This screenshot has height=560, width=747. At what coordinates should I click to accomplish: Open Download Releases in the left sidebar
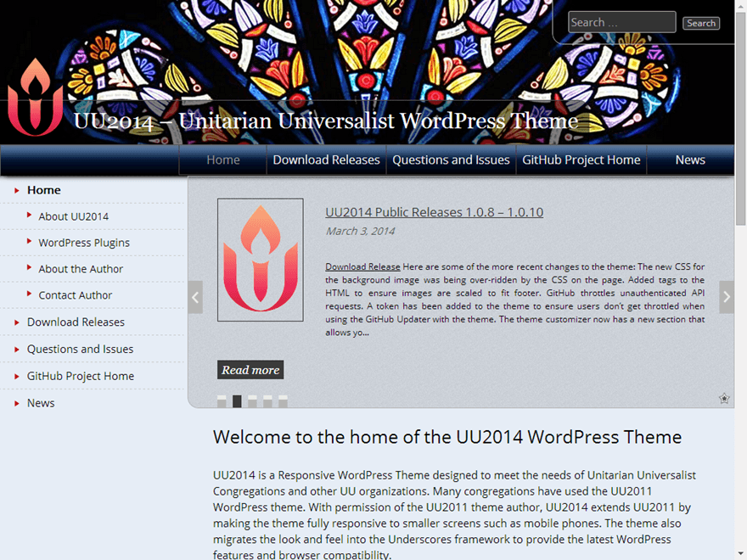[76, 322]
